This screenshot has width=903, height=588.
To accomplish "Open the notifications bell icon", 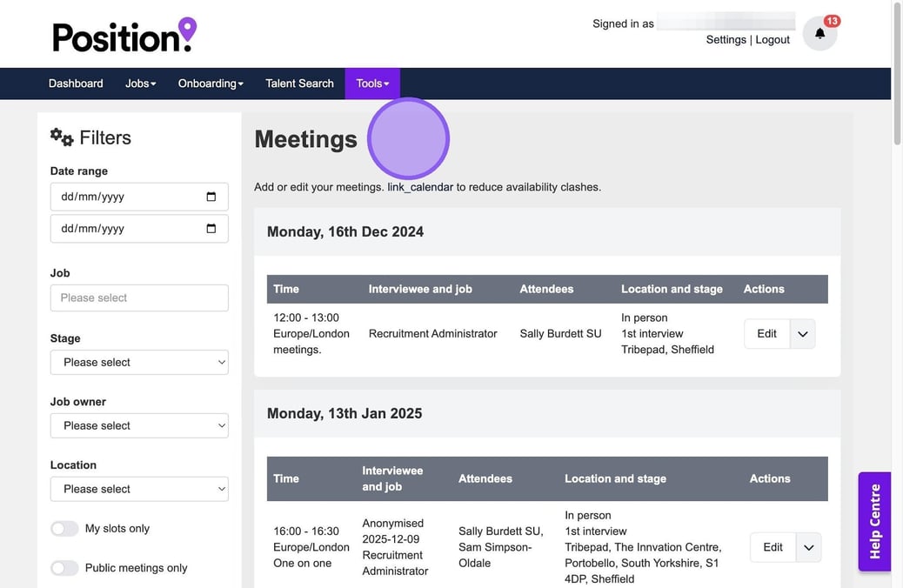I will pyautogui.click(x=819, y=34).
